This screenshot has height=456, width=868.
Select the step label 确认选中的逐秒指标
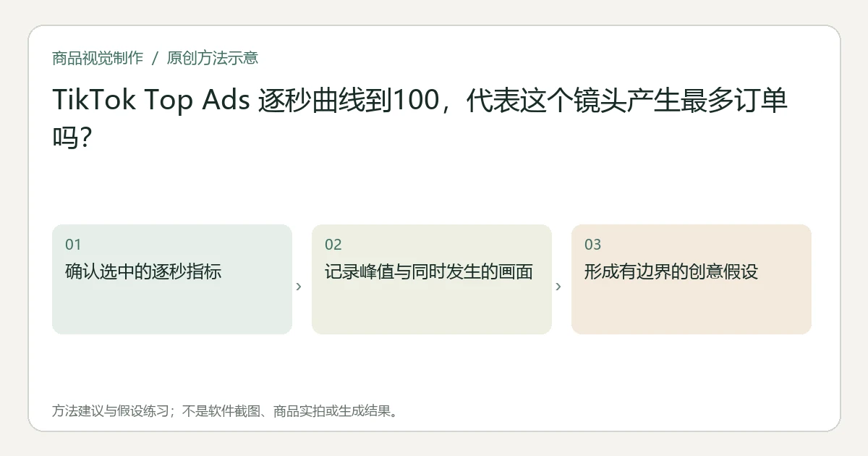click(143, 272)
